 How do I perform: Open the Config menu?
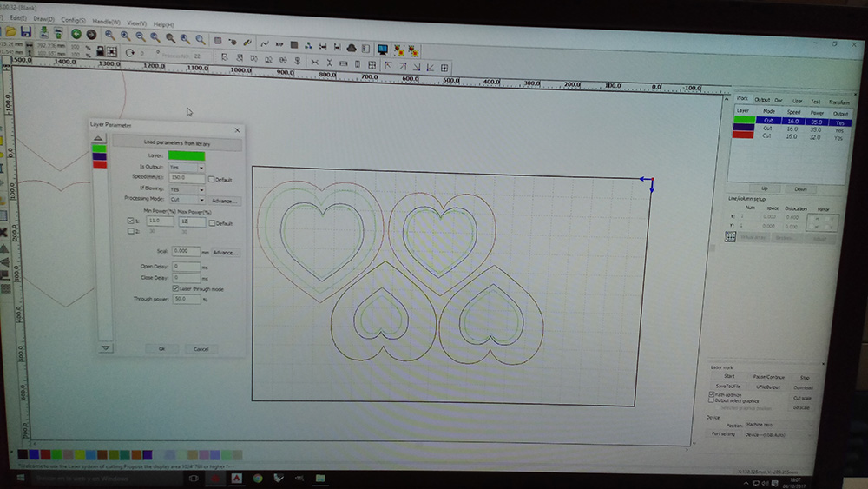pos(73,21)
